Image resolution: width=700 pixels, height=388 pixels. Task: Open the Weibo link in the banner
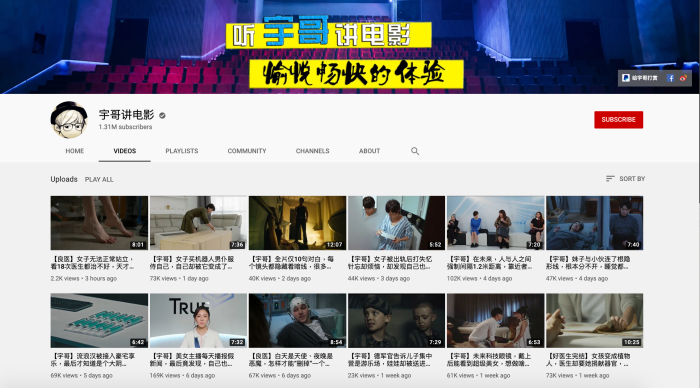pos(683,78)
